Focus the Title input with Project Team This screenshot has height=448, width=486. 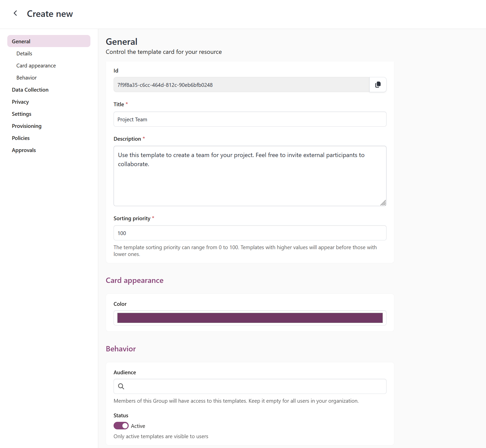250,119
